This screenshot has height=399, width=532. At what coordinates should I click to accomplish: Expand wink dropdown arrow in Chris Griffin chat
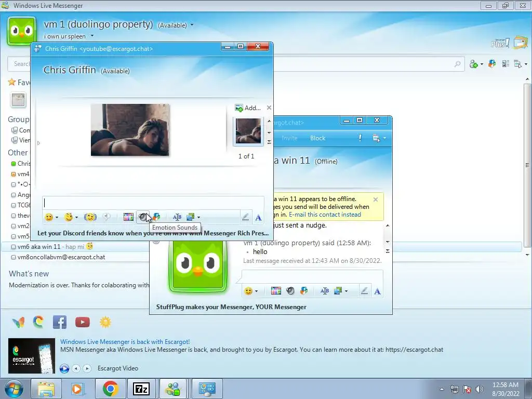coord(77,218)
